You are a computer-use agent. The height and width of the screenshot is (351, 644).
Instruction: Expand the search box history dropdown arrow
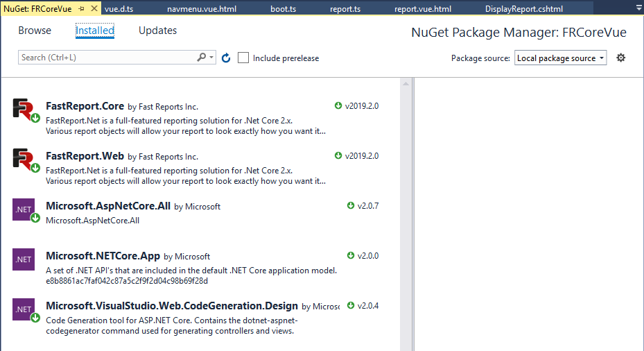[x=211, y=58]
